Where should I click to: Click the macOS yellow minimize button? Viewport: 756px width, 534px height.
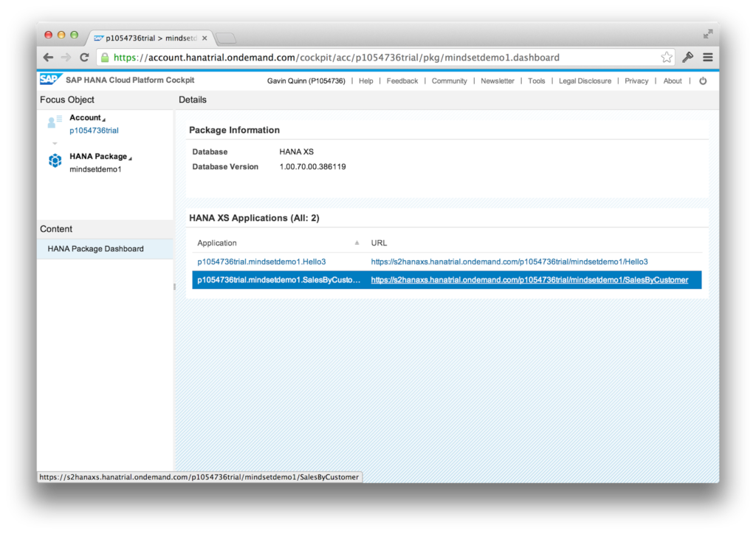click(61, 35)
